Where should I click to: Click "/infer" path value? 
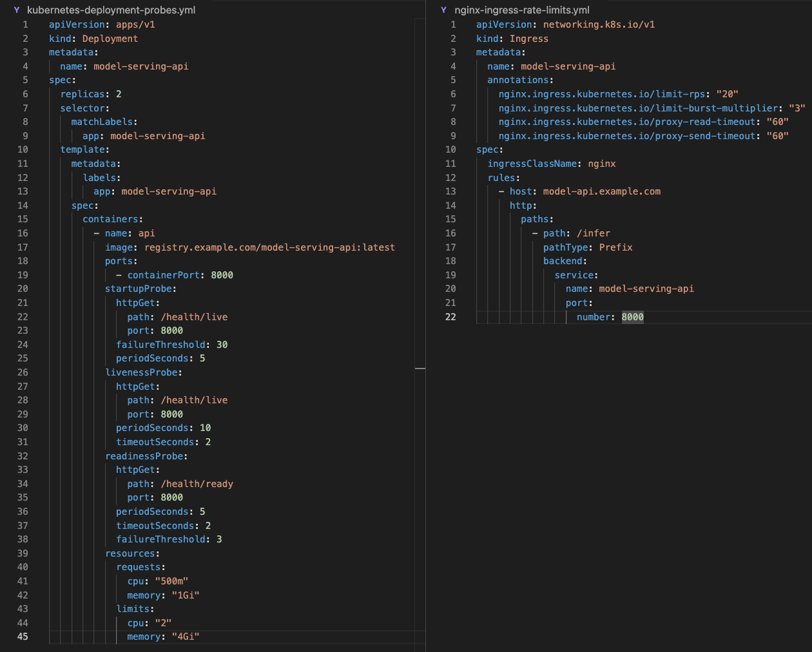594,233
